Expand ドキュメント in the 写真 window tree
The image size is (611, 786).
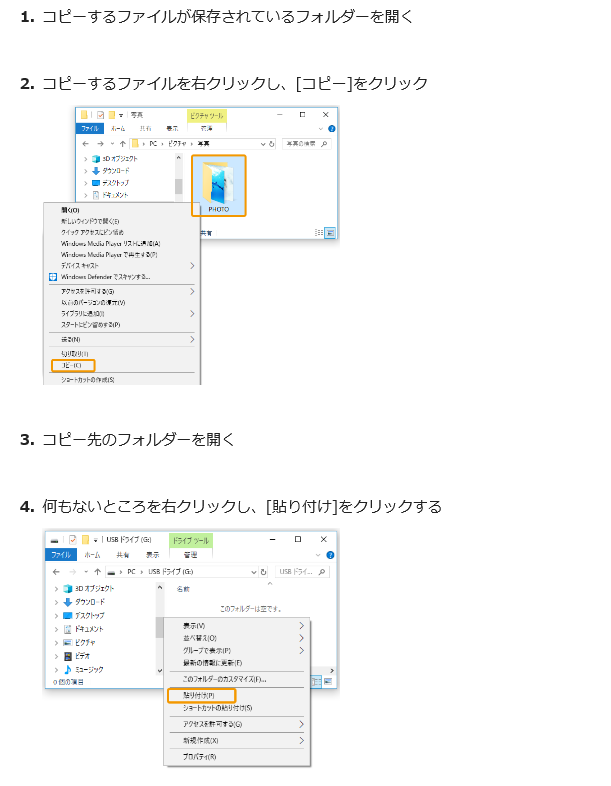click(86, 195)
